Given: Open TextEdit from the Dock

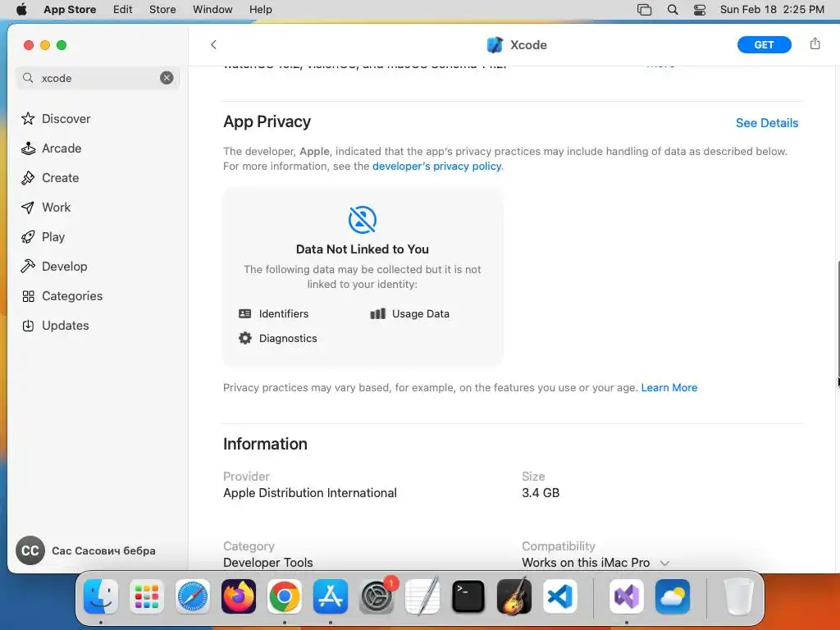Looking at the screenshot, I should [x=422, y=596].
